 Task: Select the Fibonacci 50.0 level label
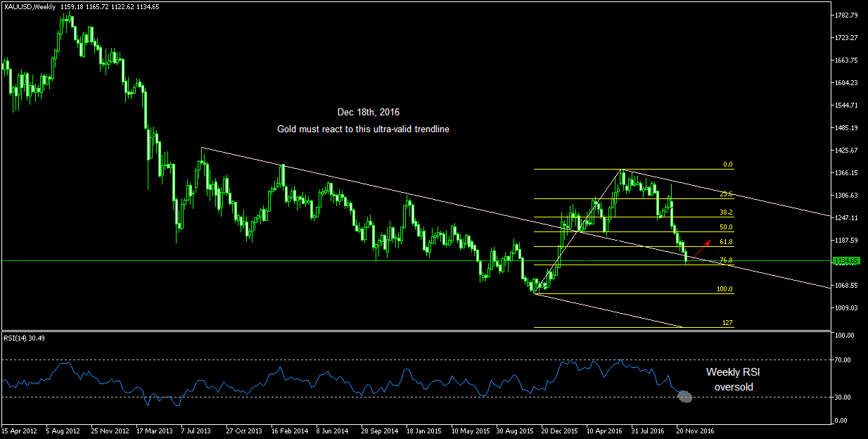[x=727, y=227]
